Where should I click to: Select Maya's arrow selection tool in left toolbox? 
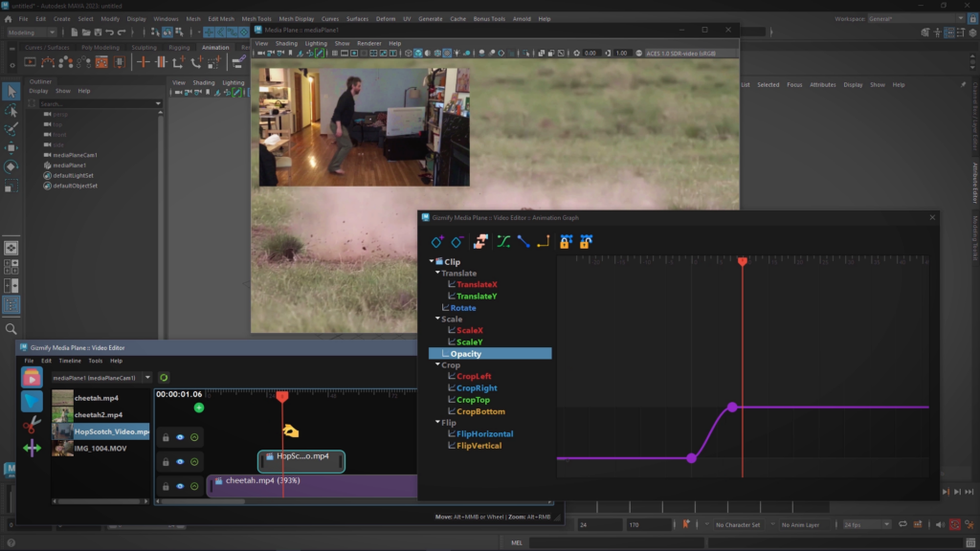11,91
